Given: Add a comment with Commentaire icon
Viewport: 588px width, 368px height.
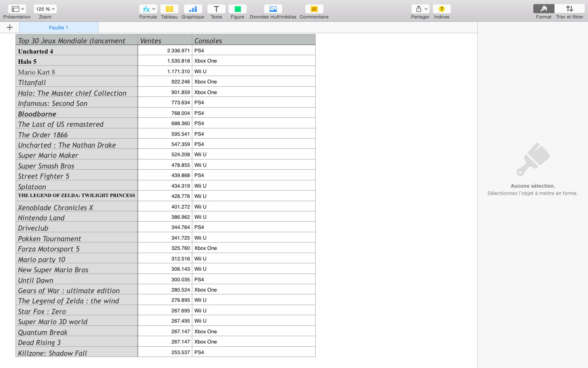Looking at the screenshot, I should pyautogui.click(x=314, y=9).
